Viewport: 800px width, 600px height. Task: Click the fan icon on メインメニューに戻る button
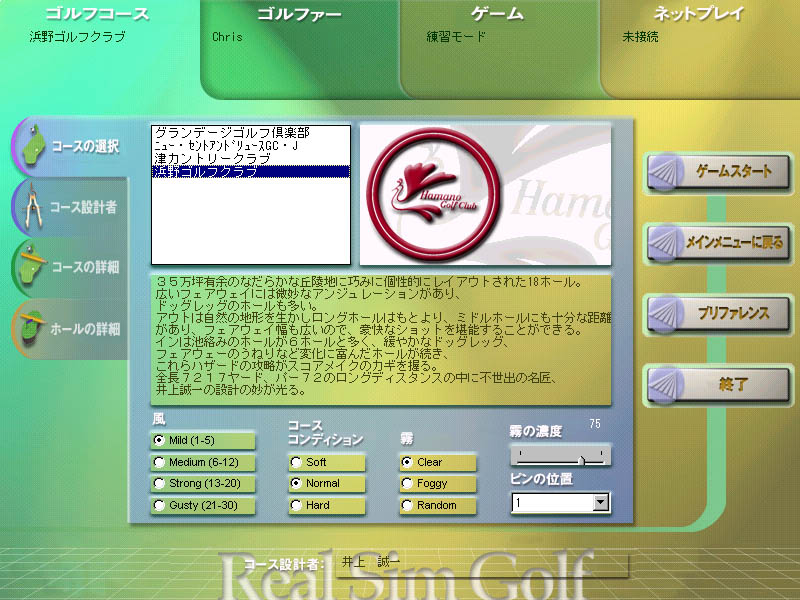point(666,242)
